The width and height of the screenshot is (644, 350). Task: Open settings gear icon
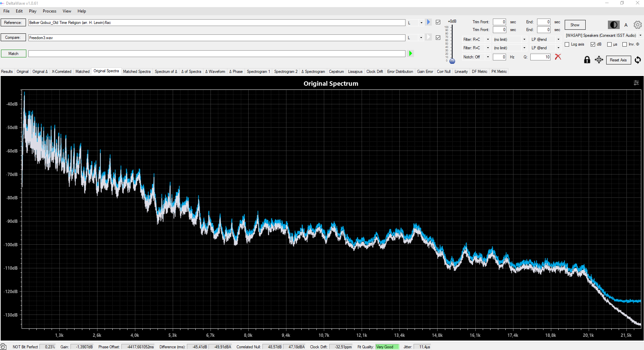[637, 25]
